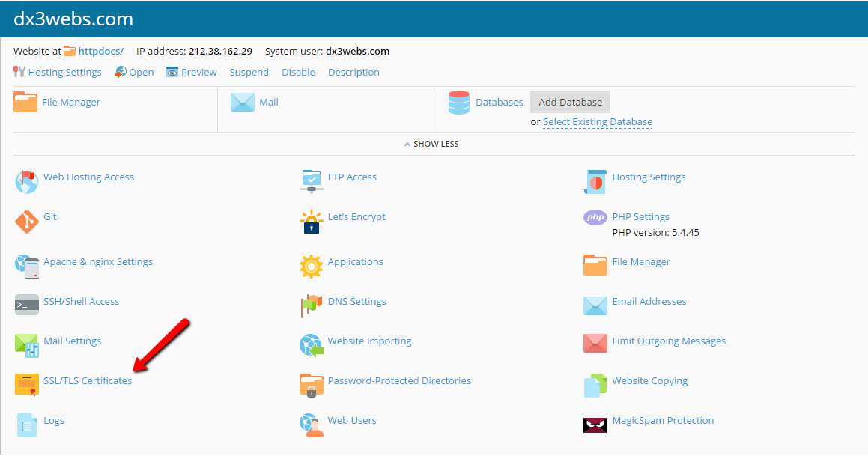
Task: Open the Let's Encrypt text link
Action: click(356, 217)
